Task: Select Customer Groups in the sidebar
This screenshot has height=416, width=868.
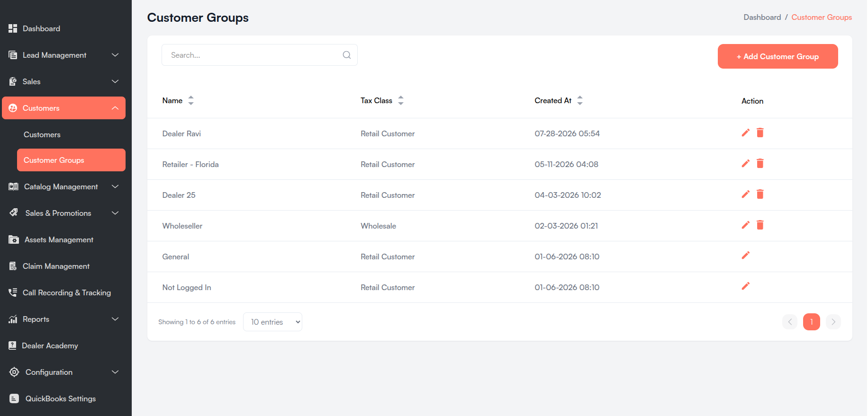Action: tap(71, 160)
